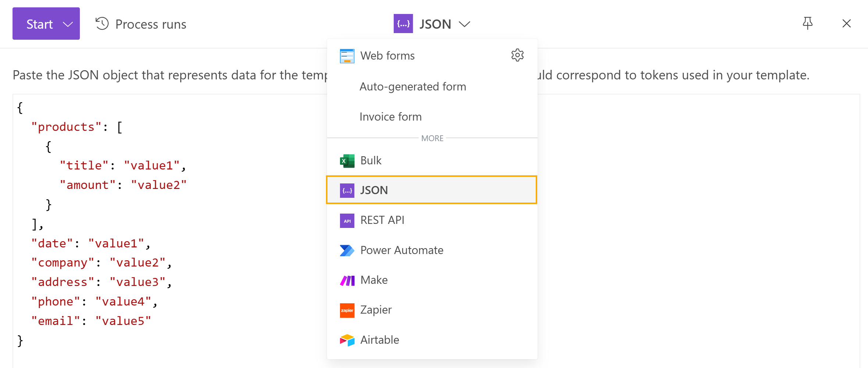Select Zapier from the list

[432, 310]
